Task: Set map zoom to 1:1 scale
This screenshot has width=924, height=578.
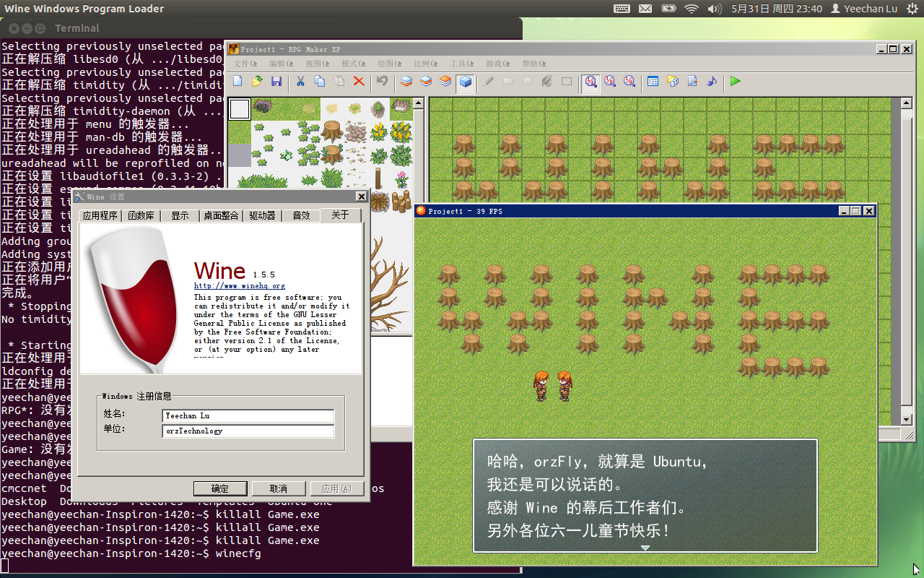Action: [591, 82]
